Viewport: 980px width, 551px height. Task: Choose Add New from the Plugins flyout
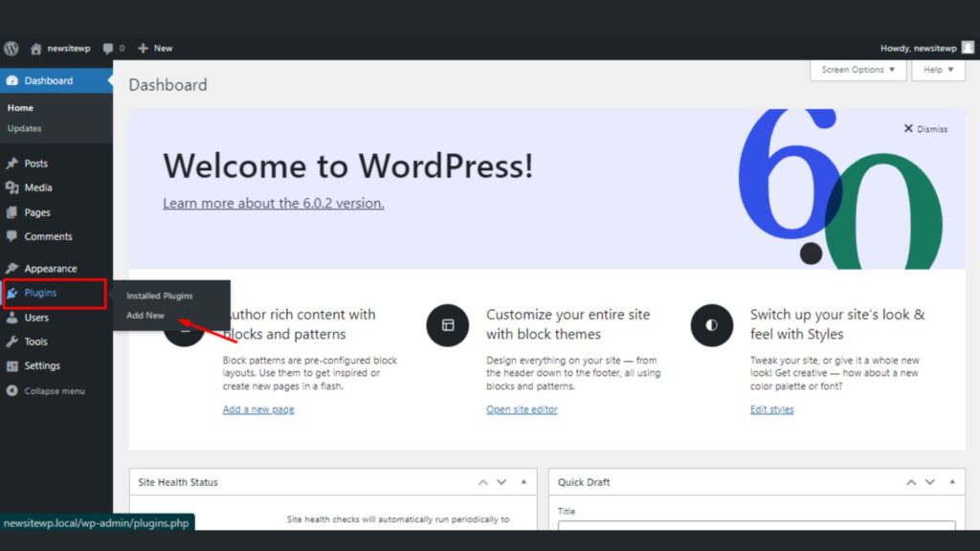point(145,316)
